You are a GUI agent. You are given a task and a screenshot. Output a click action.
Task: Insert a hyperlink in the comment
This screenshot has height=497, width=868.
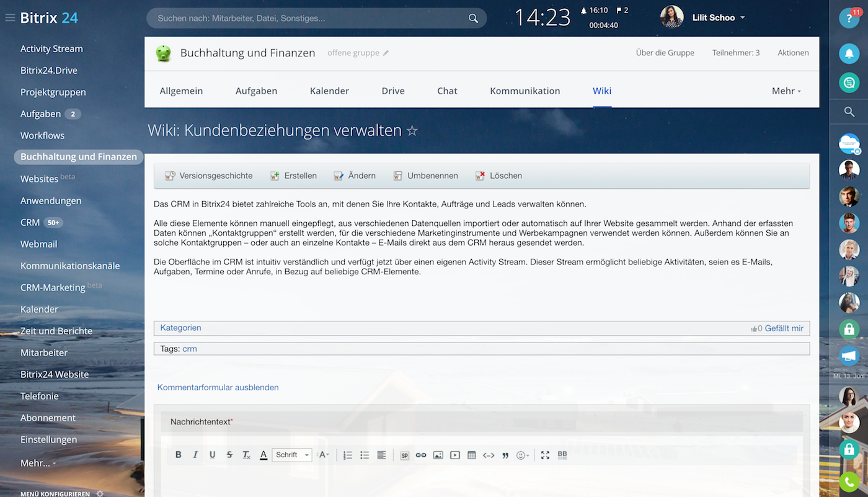[x=421, y=455]
